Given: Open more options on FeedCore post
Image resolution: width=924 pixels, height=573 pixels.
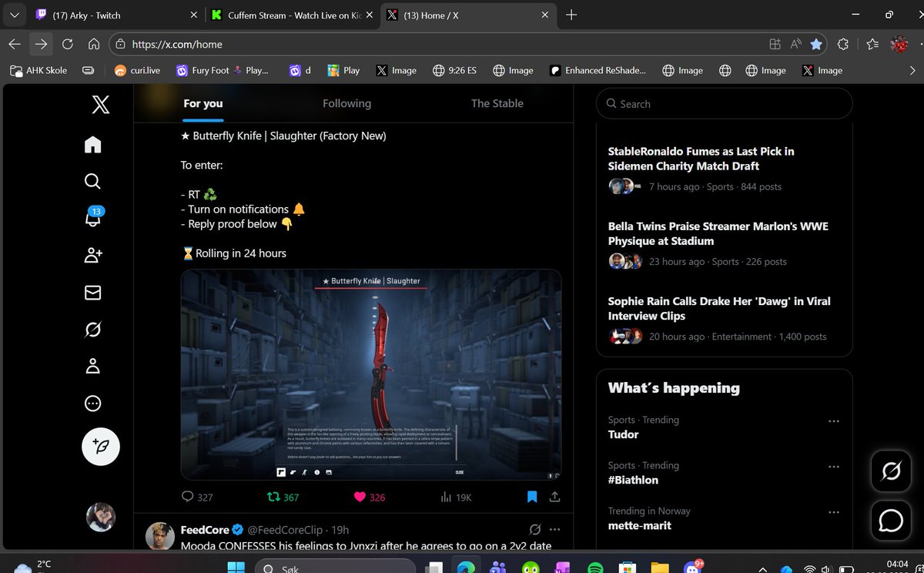Looking at the screenshot, I should [x=555, y=530].
